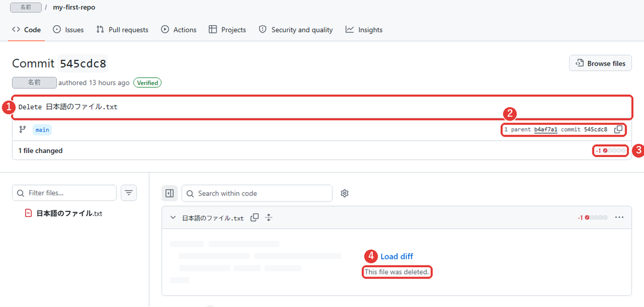Click the git branch icon beside main

point(23,129)
